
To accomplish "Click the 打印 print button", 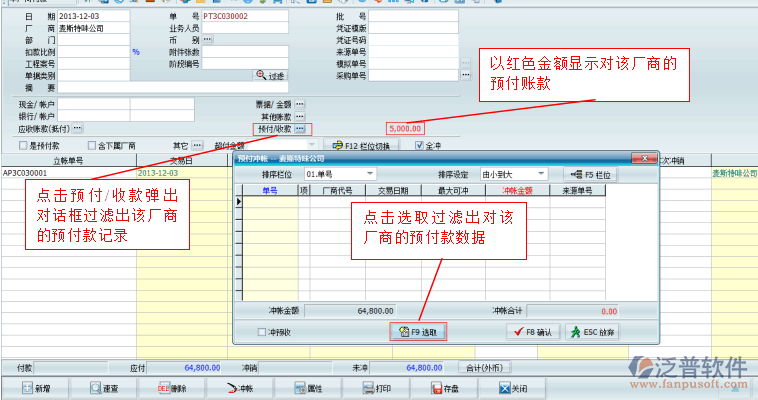I will [x=377, y=388].
